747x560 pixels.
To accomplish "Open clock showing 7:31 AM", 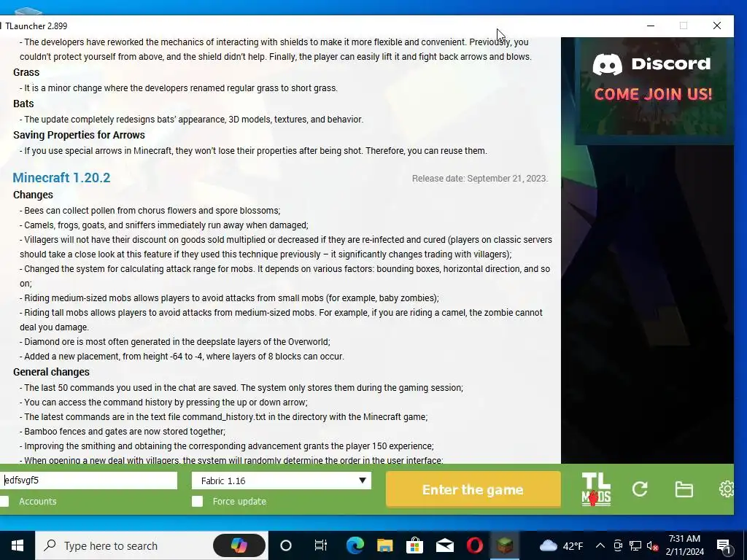I will (x=684, y=545).
